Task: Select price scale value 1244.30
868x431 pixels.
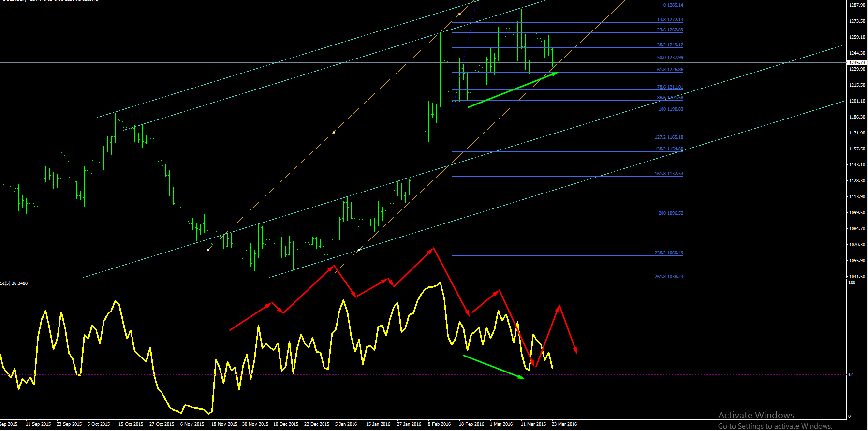Action: tap(857, 53)
